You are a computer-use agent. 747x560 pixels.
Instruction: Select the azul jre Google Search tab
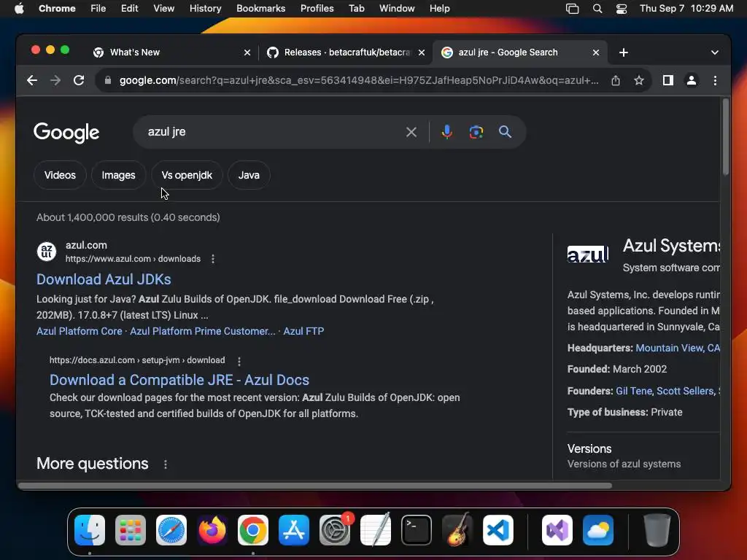pos(520,52)
